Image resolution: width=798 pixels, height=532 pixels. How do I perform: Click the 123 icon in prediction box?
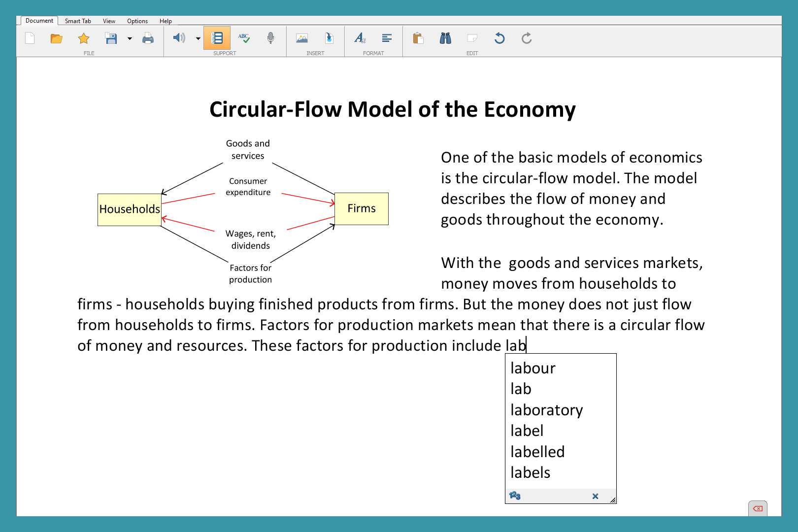click(515, 496)
